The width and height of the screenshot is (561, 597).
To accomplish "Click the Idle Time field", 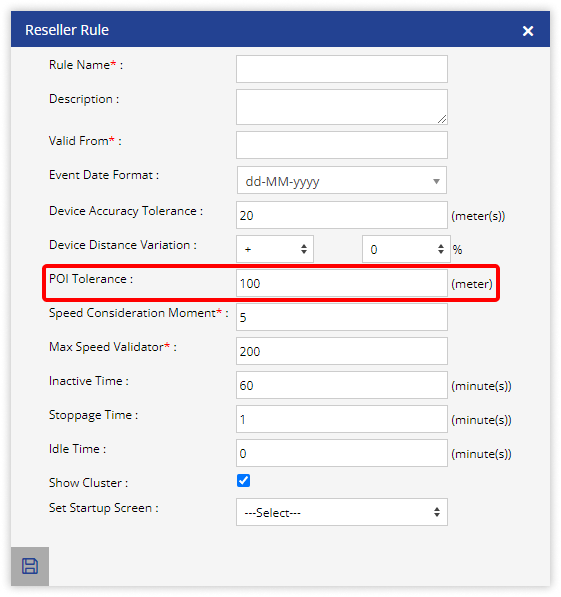I will coord(342,453).
